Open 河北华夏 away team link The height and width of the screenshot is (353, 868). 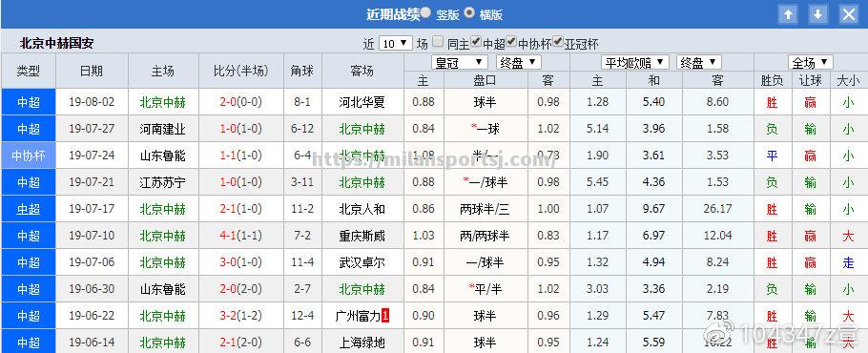[x=362, y=102]
